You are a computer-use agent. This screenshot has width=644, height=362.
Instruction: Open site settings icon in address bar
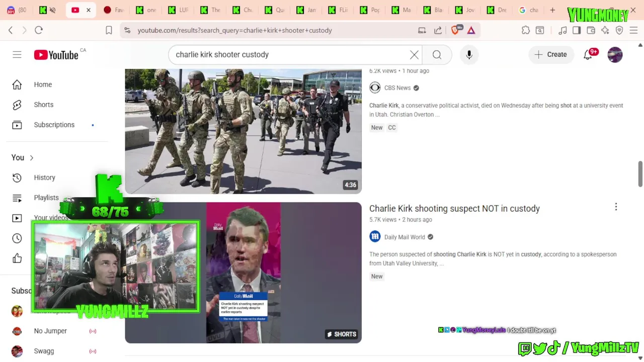click(127, 30)
